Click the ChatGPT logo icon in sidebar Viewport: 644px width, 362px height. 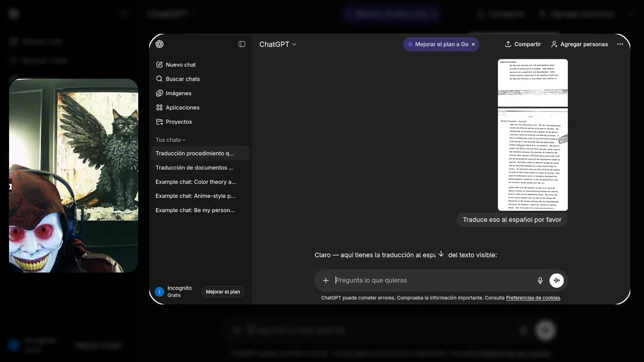click(159, 44)
